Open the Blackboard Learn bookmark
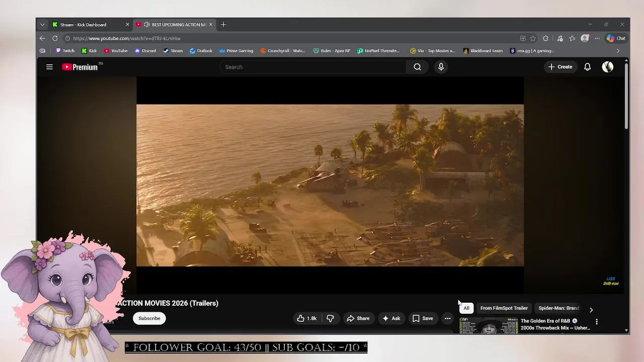Image resolution: width=644 pixels, height=362 pixels. [482, 51]
